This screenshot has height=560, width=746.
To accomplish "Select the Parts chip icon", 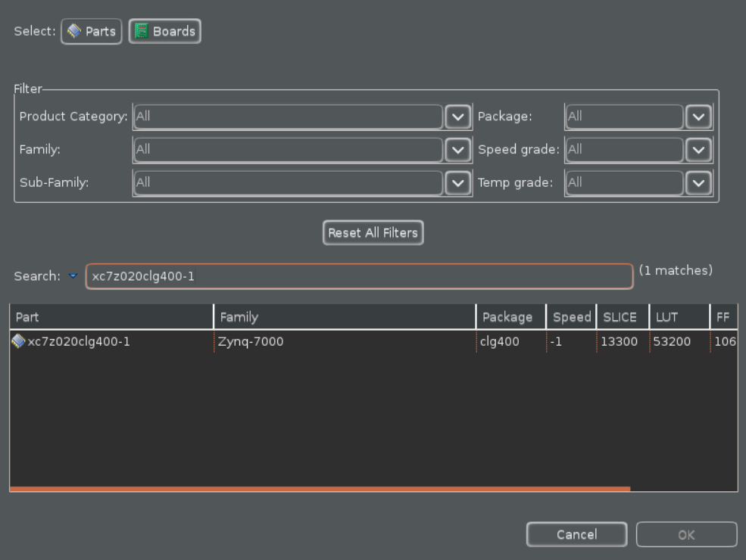I will pyautogui.click(x=75, y=31).
